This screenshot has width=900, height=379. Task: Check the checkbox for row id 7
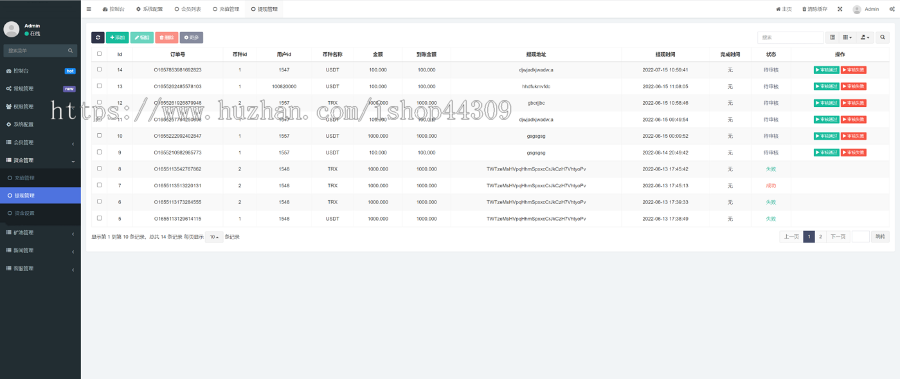coord(99,185)
